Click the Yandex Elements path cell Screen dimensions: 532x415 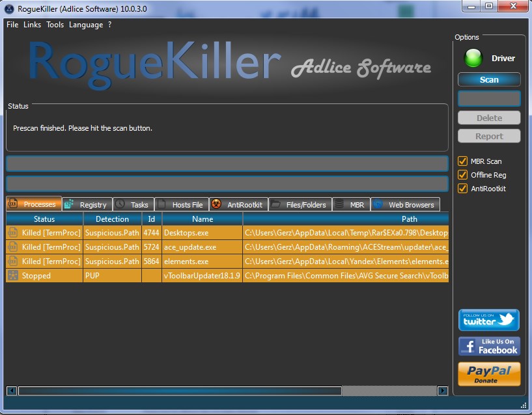pos(346,261)
